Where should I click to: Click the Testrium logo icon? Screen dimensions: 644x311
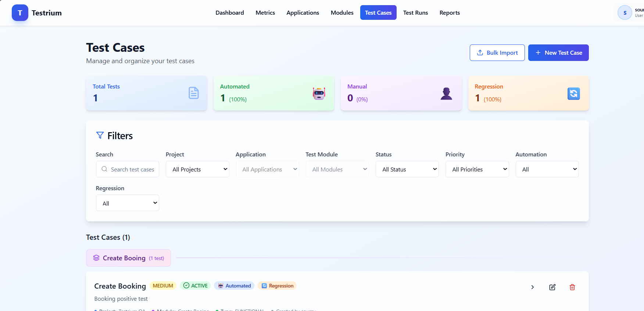pos(20,13)
